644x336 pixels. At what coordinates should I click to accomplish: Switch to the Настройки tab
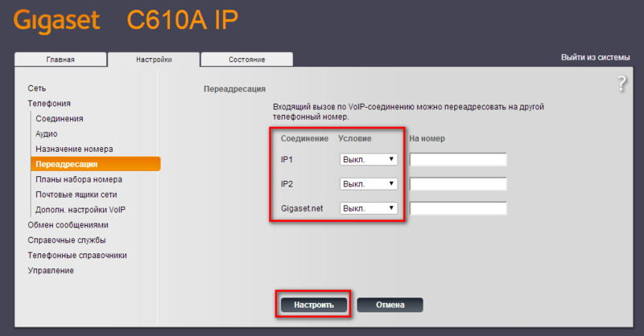(x=154, y=59)
